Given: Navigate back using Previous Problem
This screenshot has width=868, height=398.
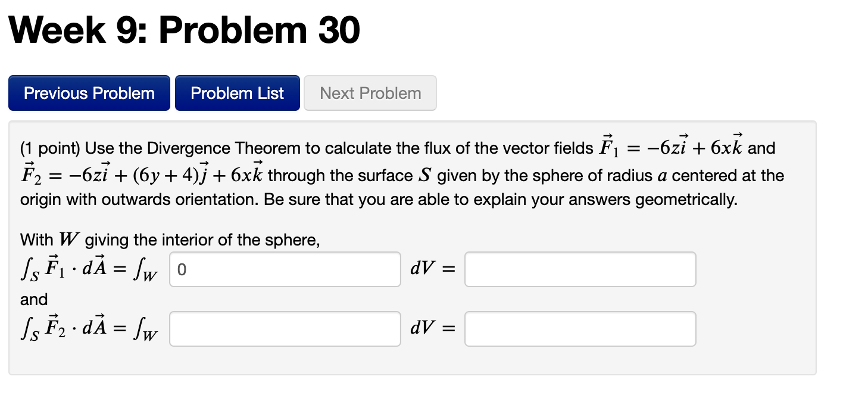Looking at the screenshot, I should pos(89,93).
